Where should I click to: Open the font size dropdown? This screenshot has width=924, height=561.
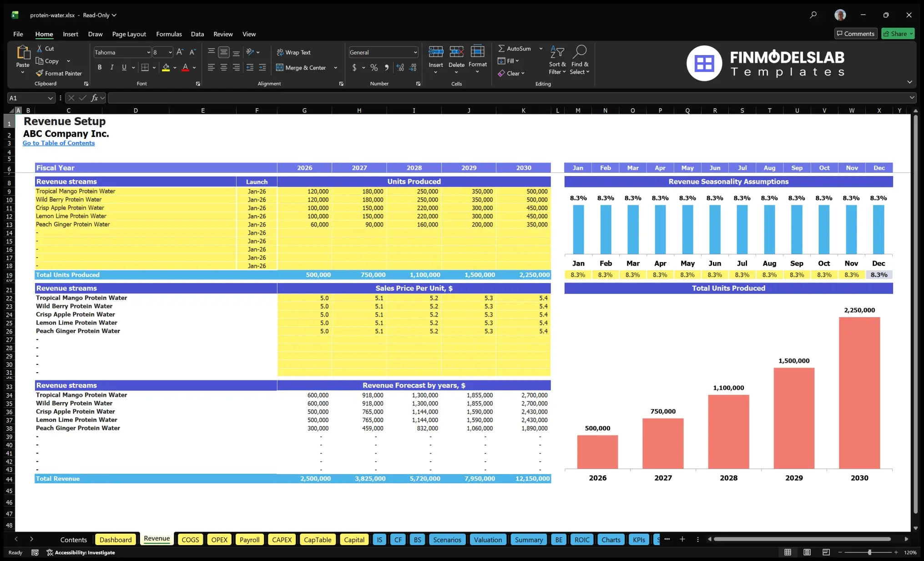click(170, 52)
